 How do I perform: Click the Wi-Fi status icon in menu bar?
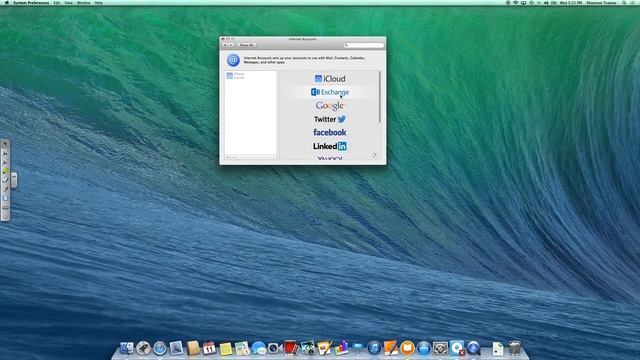(516, 3)
